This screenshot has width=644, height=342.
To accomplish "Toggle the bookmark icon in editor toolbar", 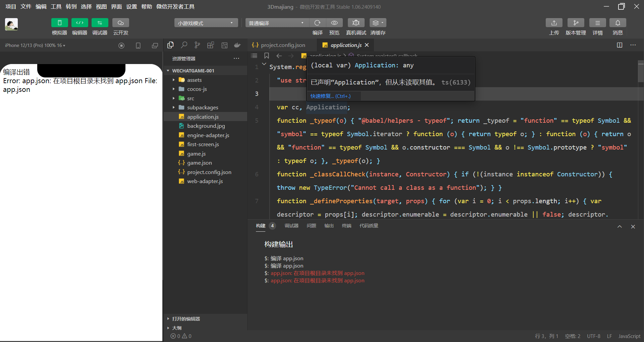I will [267, 56].
